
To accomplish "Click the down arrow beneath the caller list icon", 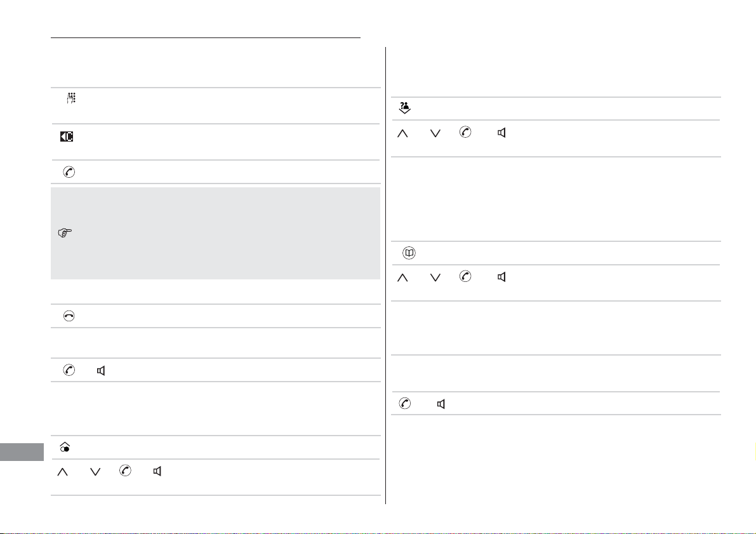I will pyautogui.click(x=435, y=133).
